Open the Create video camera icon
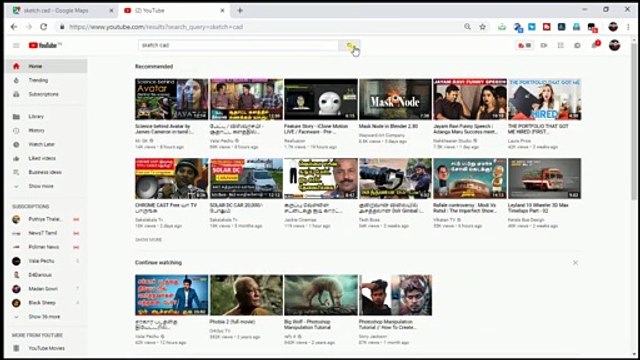 pos(544,45)
